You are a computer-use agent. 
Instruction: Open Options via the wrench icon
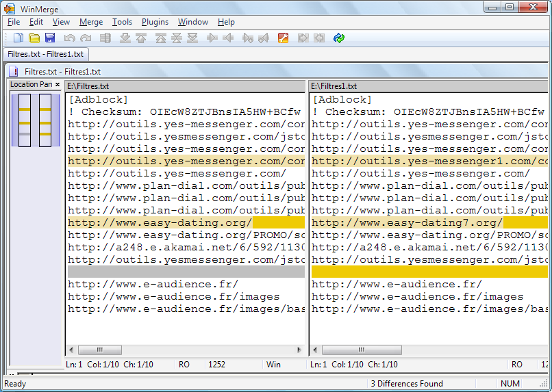point(283,38)
